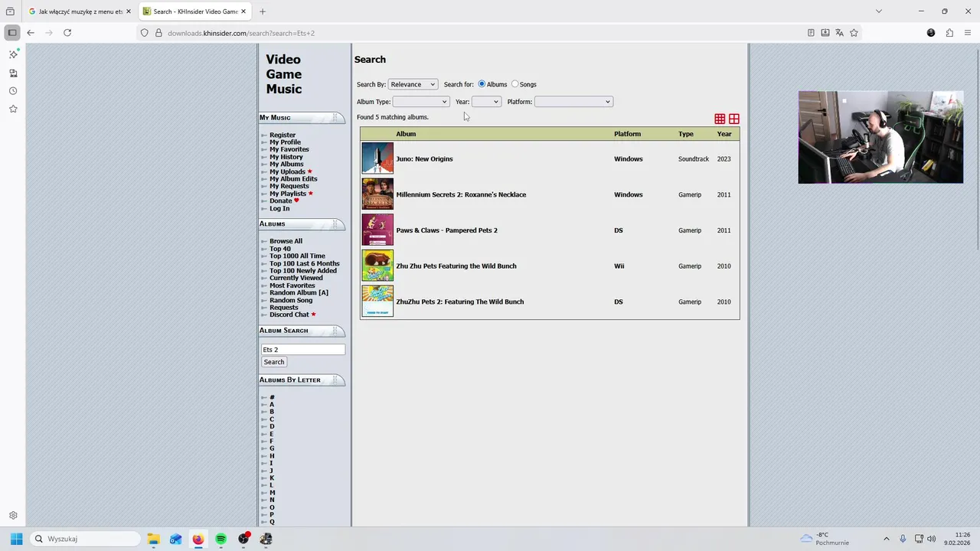980x551 pixels.
Task: Select the KHInsider Search tab
Action: tap(195, 11)
